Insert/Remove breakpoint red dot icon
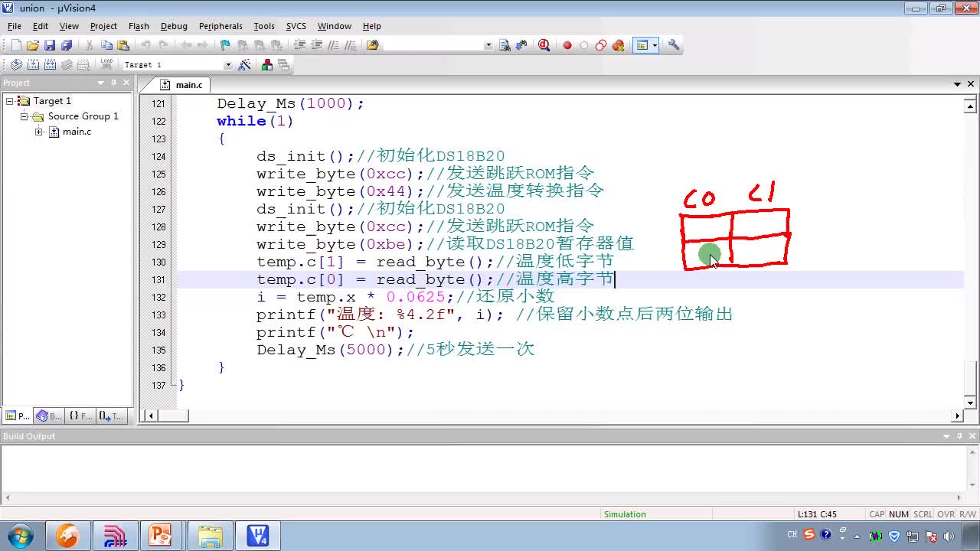This screenshot has width=980, height=551. tap(567, 45)
